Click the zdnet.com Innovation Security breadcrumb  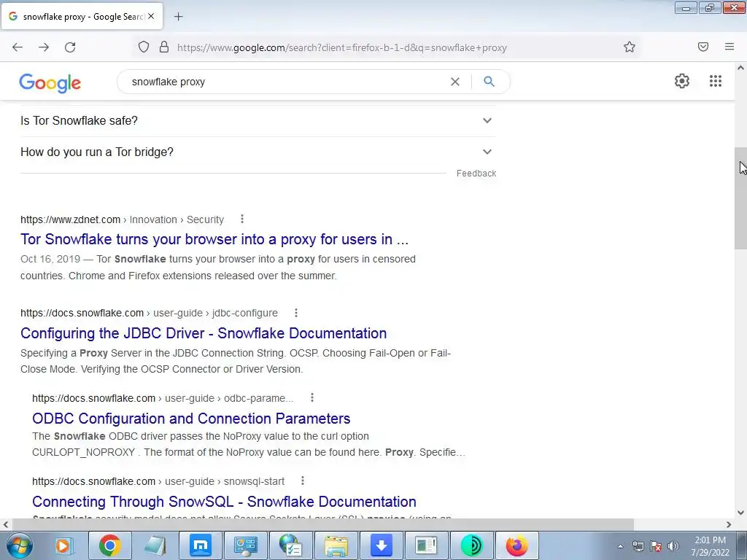click(122, 219)
